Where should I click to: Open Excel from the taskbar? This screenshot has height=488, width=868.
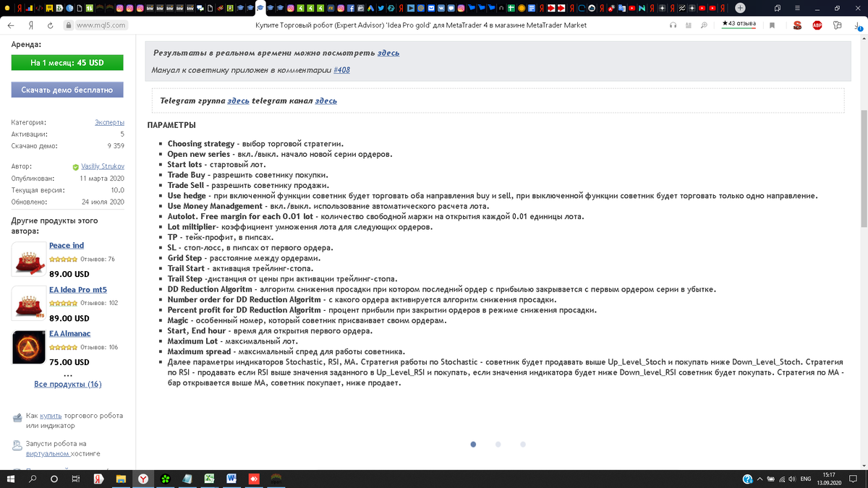209,479
